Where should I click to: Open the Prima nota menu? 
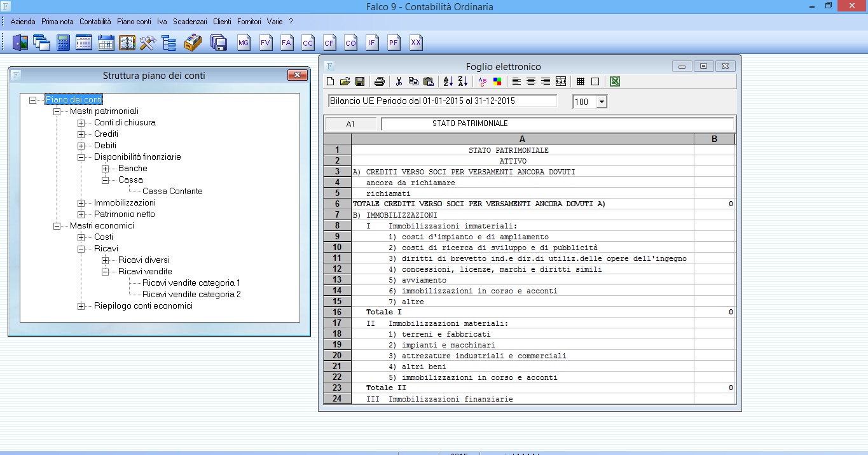tap(57, 22)
